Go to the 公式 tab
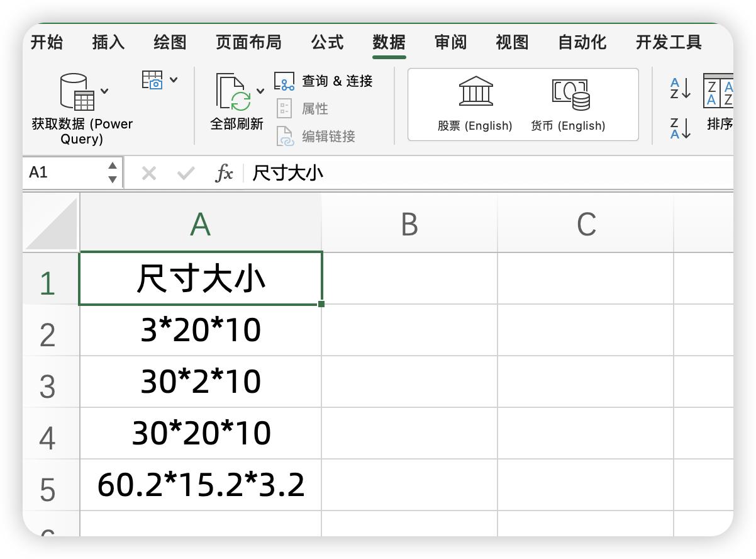Screen dimensions: 756x559 click(327, 42)
